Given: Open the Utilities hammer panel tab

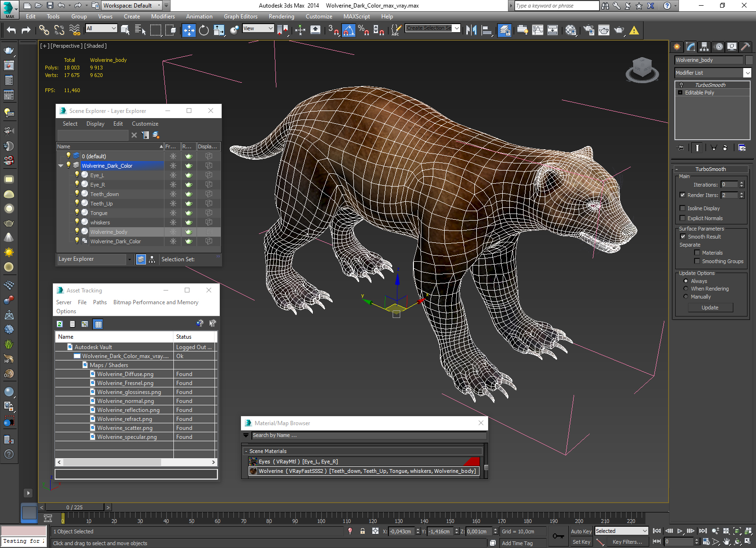Looking at the screenshot, I should pyautogui.click(x=745, y=46).
